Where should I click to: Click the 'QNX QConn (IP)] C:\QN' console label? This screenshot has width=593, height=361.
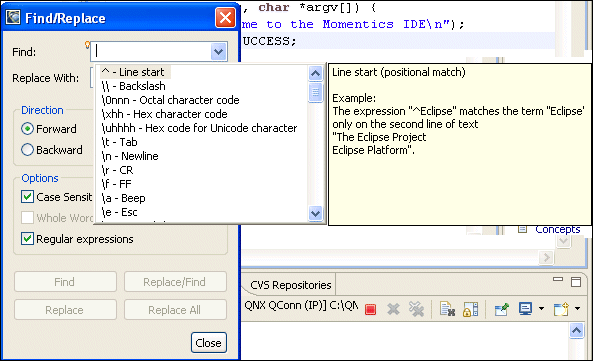point(301,305)
